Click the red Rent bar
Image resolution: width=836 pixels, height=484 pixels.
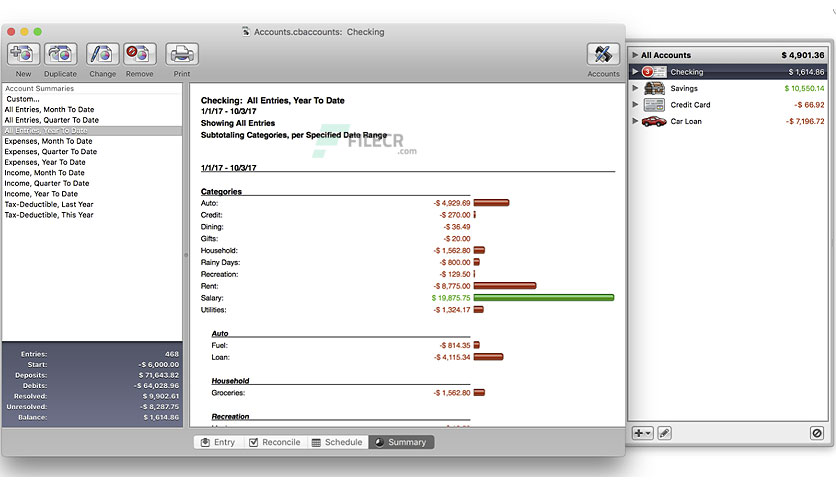504,286
